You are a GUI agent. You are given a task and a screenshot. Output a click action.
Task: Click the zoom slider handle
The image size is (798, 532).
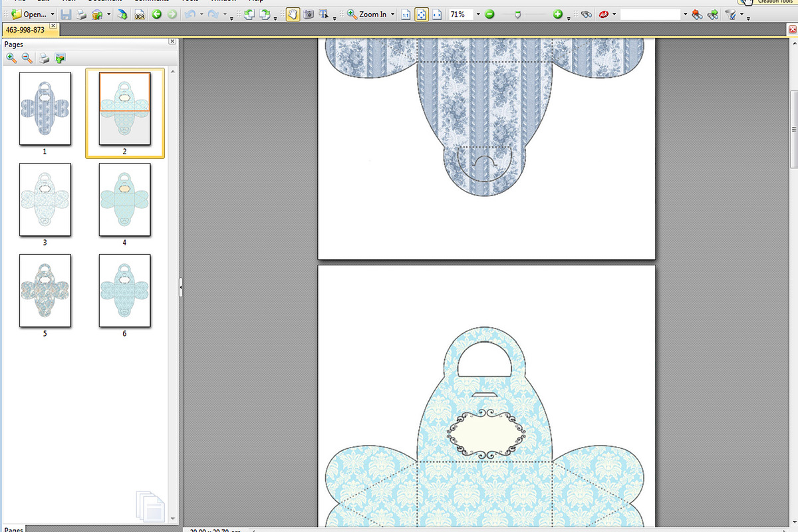pyautogui.click(x=517, y=14)
